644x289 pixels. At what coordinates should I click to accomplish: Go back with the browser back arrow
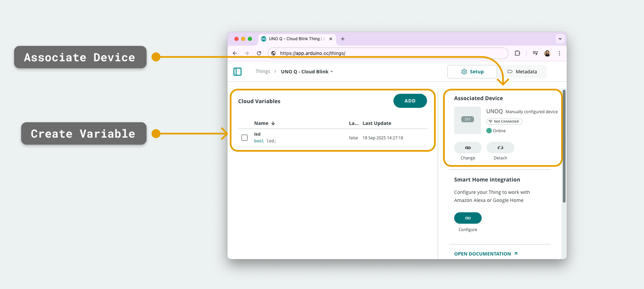pos(235,53)
